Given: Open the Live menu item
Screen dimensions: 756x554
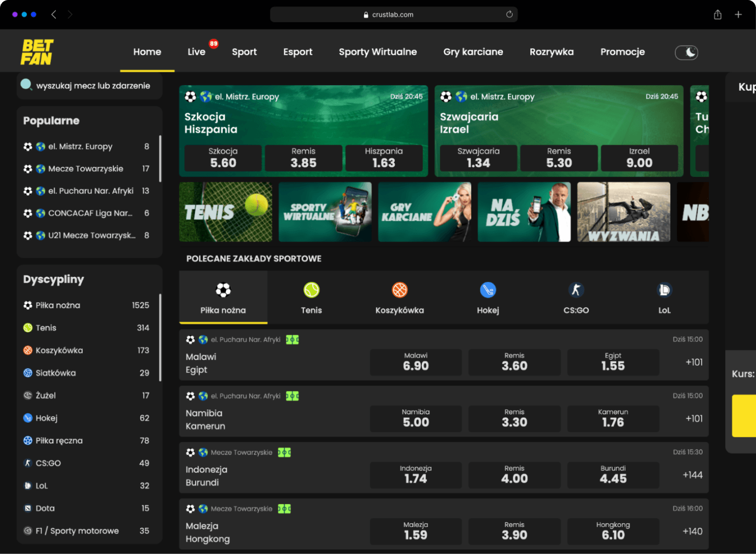Looking at the screenshot, I should (197, 52).
